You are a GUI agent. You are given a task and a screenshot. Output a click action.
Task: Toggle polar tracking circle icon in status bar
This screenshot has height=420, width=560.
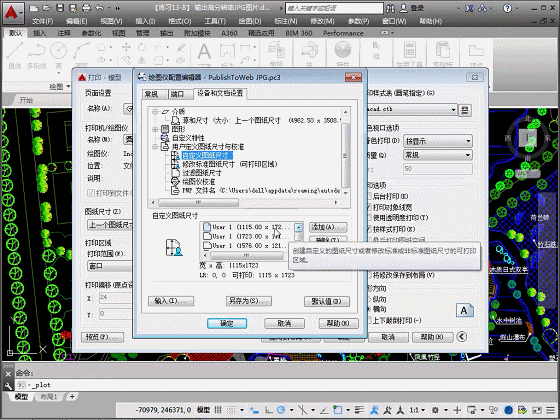tap(281, 410)
